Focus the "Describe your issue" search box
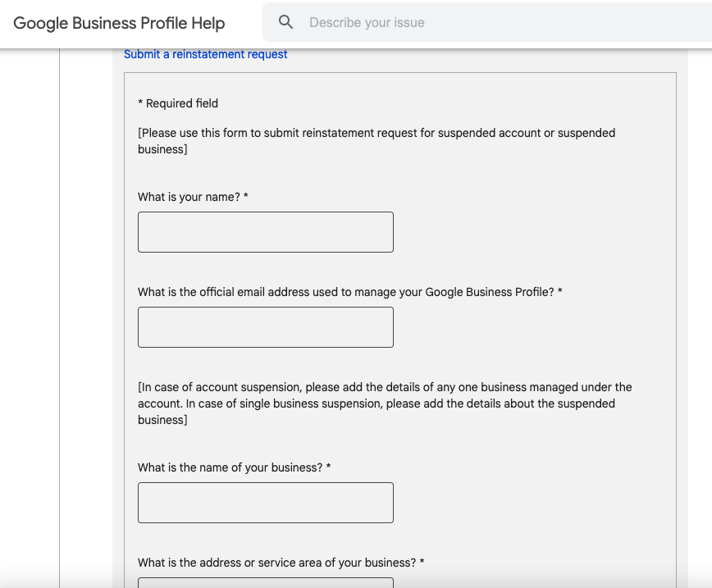The image size is (712, 588). click(492, 23)
